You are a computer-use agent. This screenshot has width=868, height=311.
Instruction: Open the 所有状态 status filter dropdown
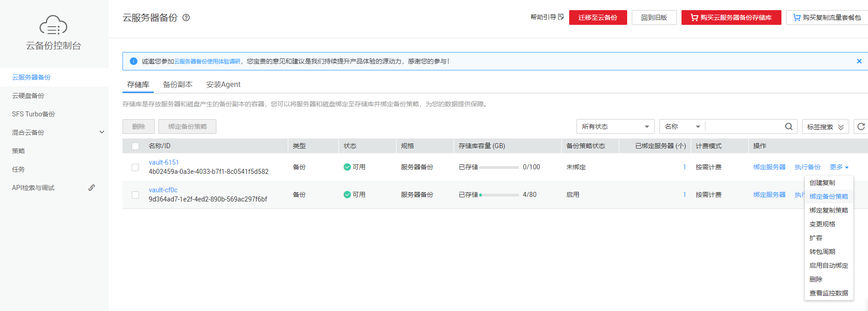[616, 127]
